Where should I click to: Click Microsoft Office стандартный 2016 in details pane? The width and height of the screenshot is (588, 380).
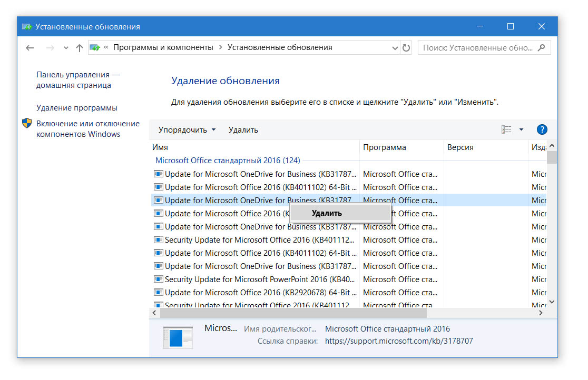[x=387, y=329]
